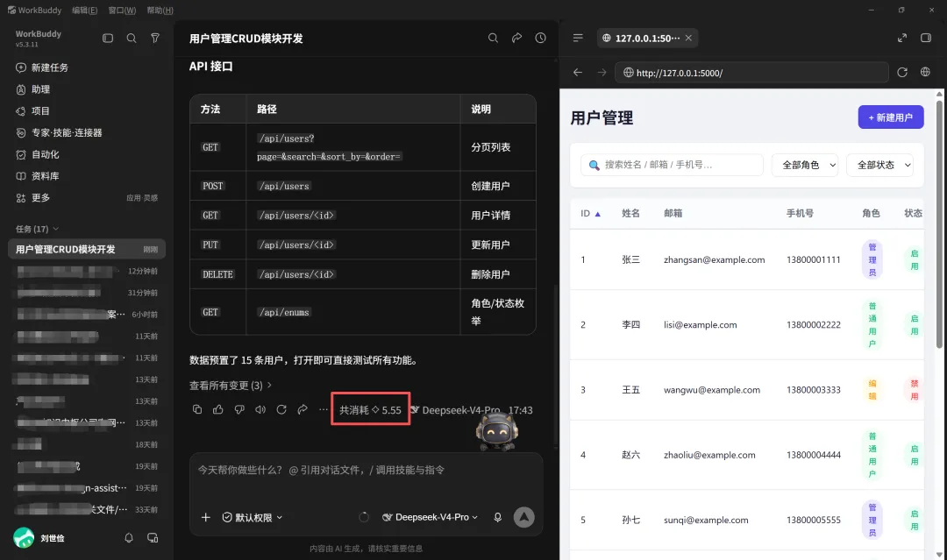Copy the assistant's reply
The width and height of the screenshot is (947, 560).
[197, 410]
